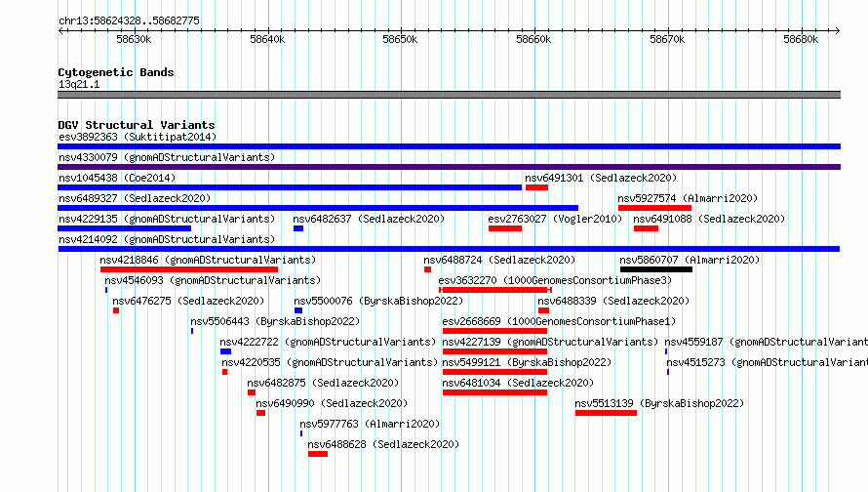The image size is (868, 492).
Task: Click the 58680k ruler position
Action: (801, 39)
